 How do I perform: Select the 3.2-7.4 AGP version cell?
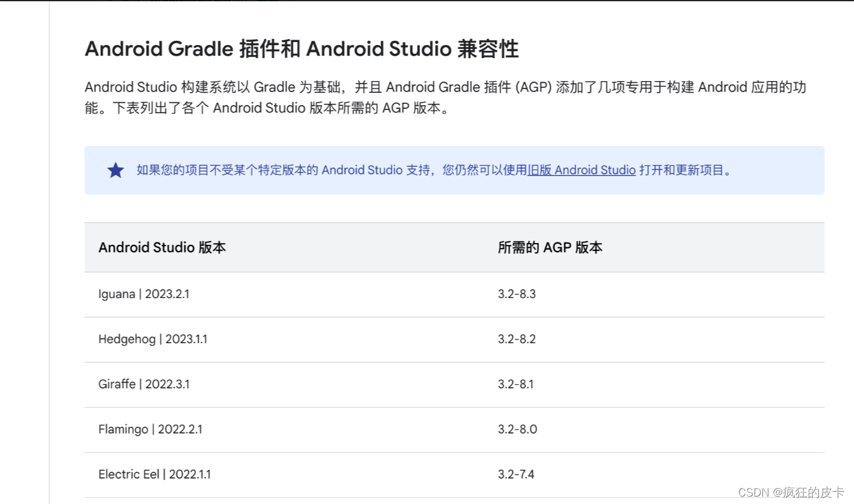pos(516,474)
